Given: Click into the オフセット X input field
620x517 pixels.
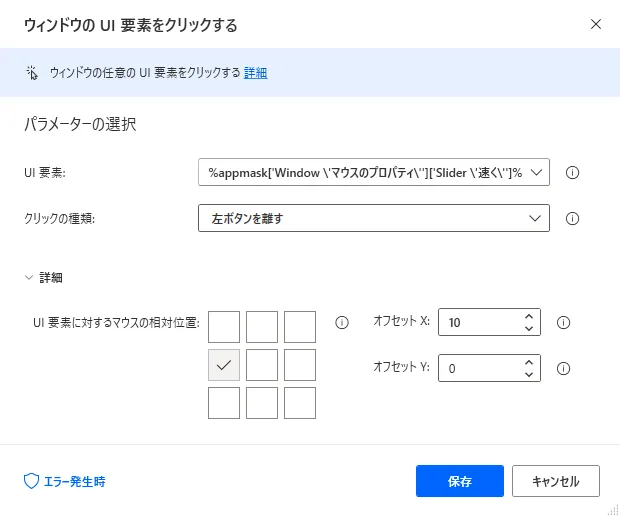Looking at the screenshot, I should 478,322.
